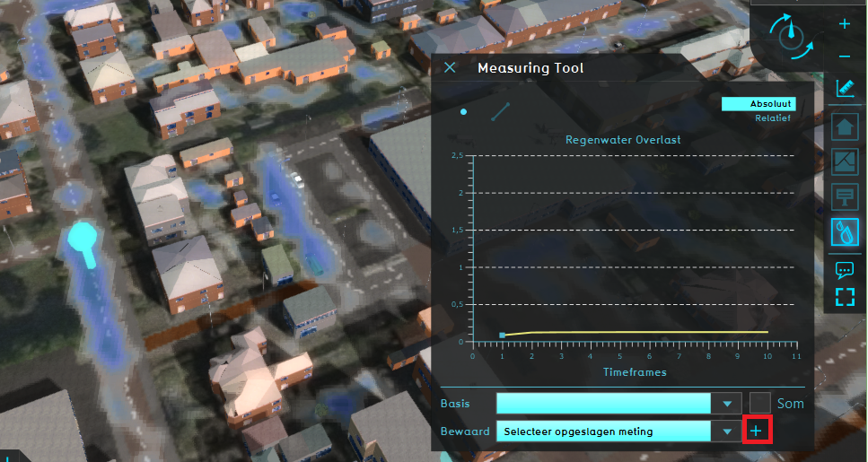Switch to the Absoluut view
868x462 pixels.
(758, 104)
